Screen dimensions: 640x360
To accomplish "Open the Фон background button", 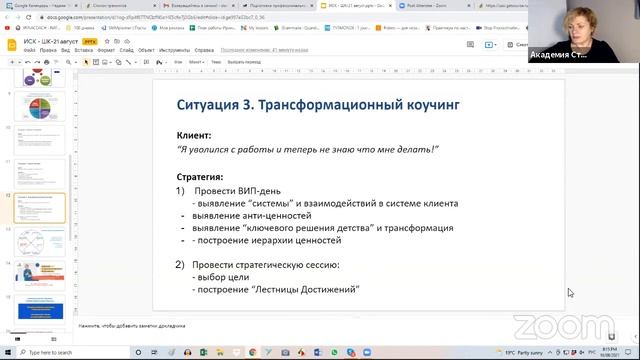I will [178, 62].
